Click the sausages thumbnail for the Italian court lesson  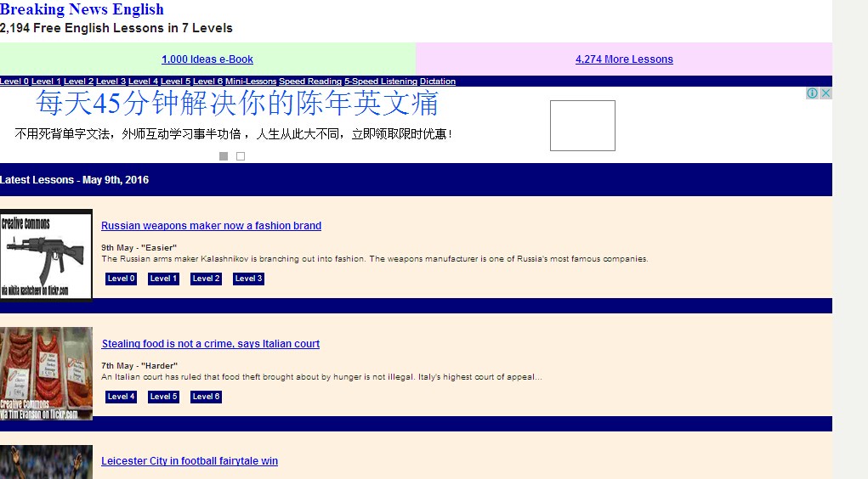point(46,373)
